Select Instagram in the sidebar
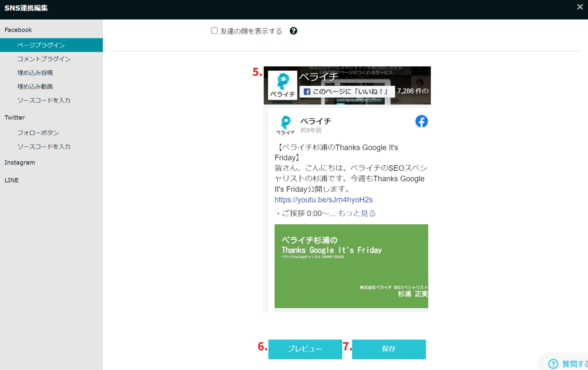 pos(20,163)
